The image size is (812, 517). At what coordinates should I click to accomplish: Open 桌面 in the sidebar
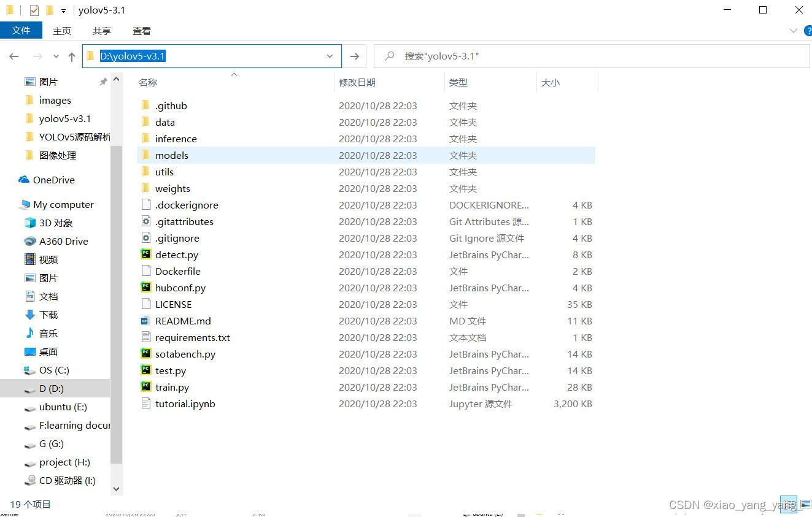click(x=41, y=351)
